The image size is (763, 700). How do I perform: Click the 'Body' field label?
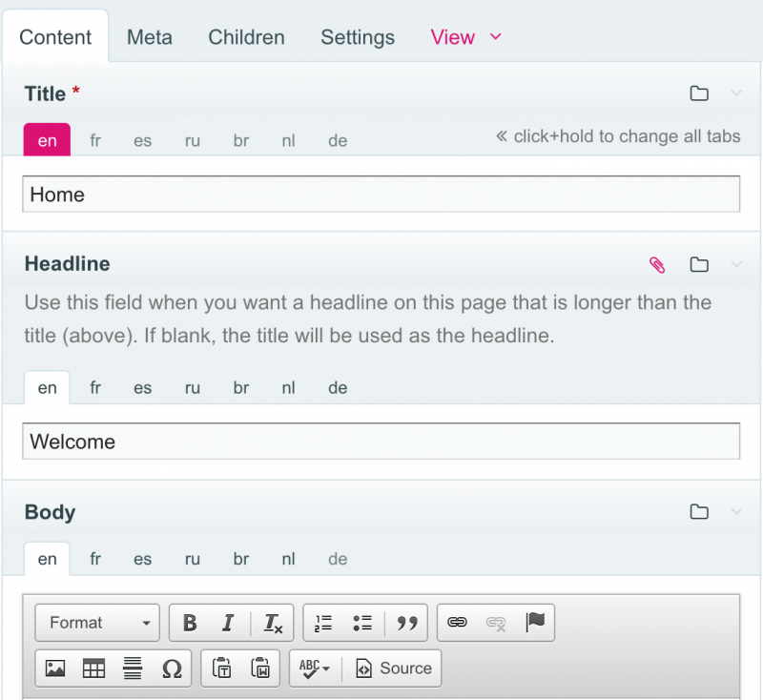[51, 512]
